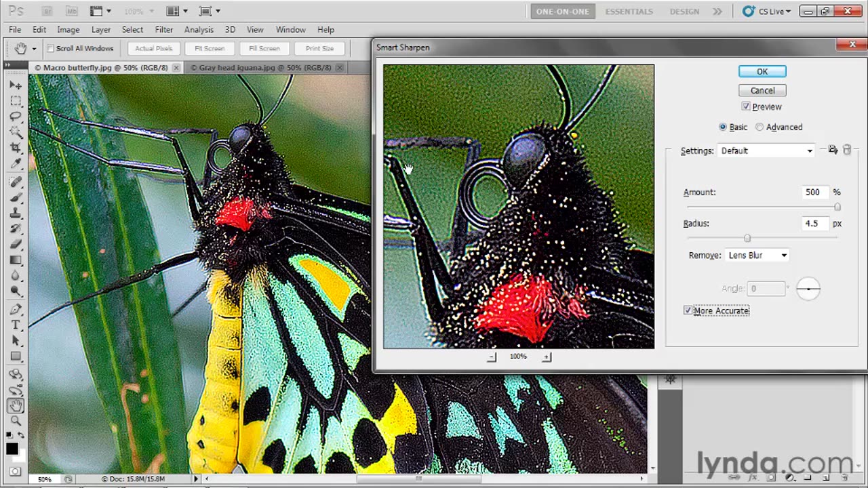Viewport: 868px width, 488px height.
Task: Click Cancel in Smart Sharpen dialog
Action: (762, 91)
